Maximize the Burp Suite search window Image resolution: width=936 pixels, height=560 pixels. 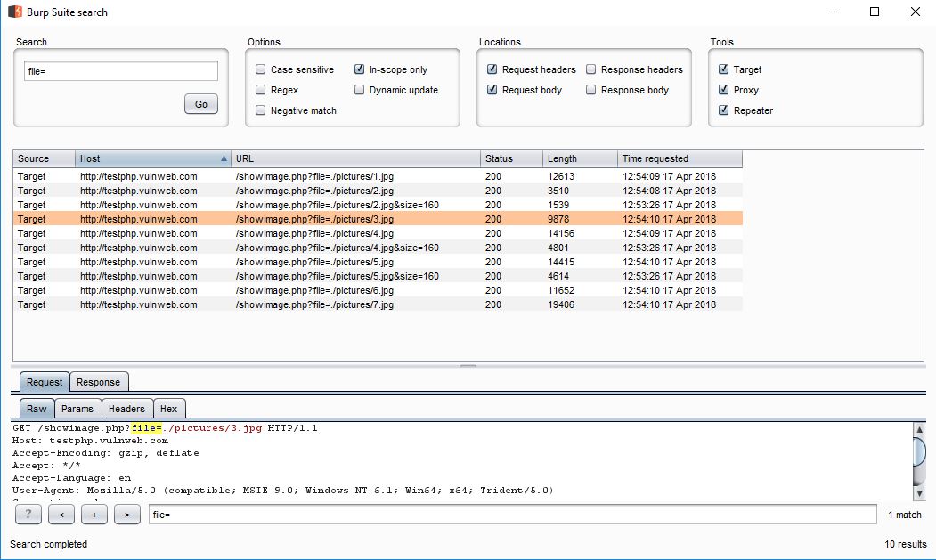pyautogui.click(x=875, y=12)
